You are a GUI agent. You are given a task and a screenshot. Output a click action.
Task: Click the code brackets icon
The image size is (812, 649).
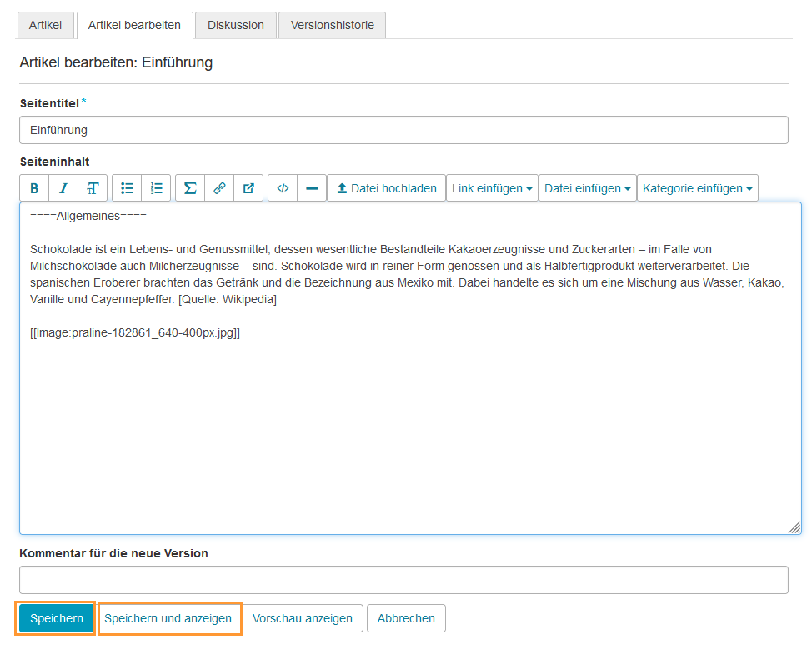(283, 188)
